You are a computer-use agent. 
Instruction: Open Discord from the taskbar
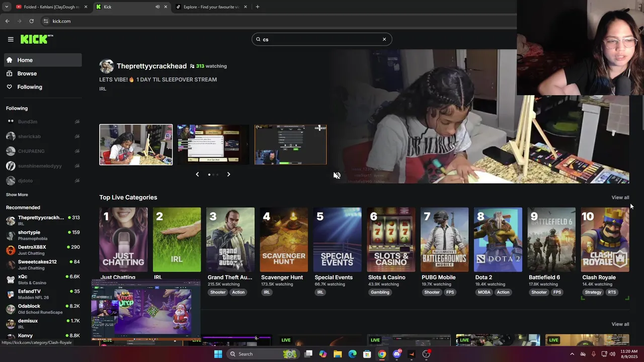click(397, 354)
